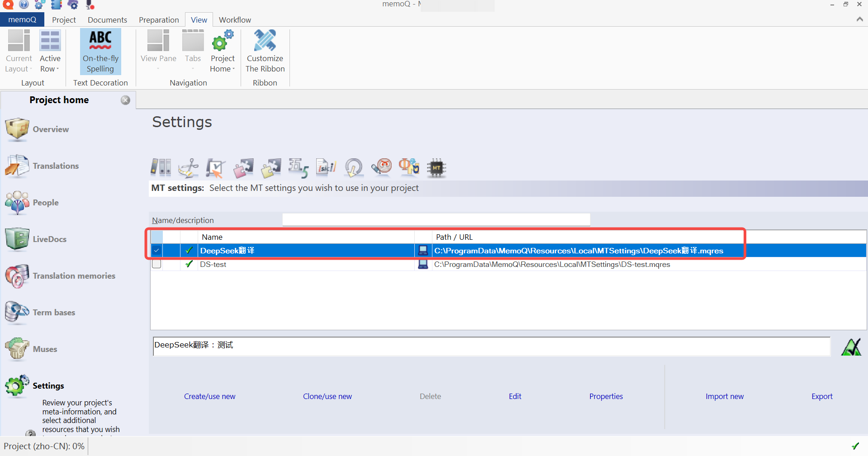Select the Segmentation rules binders icon

[161, 167]
